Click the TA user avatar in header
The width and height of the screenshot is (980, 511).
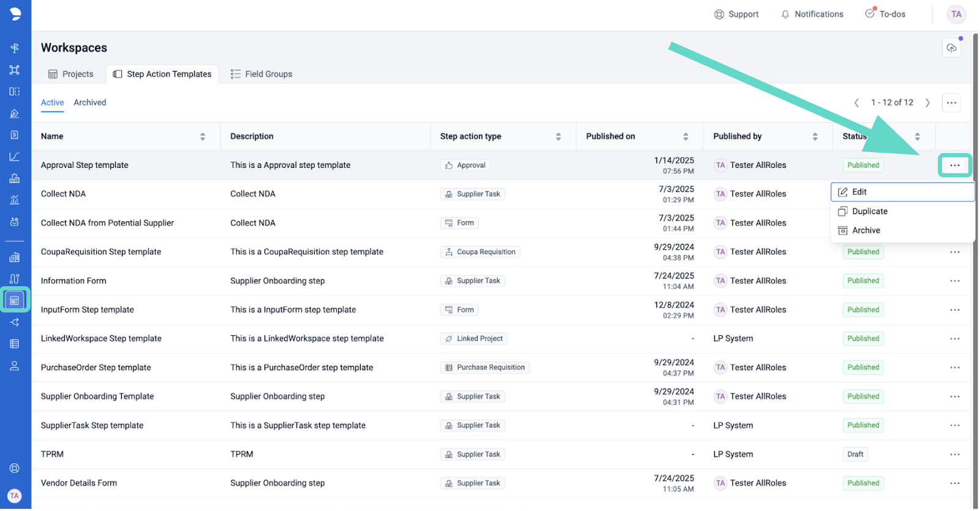956,14
